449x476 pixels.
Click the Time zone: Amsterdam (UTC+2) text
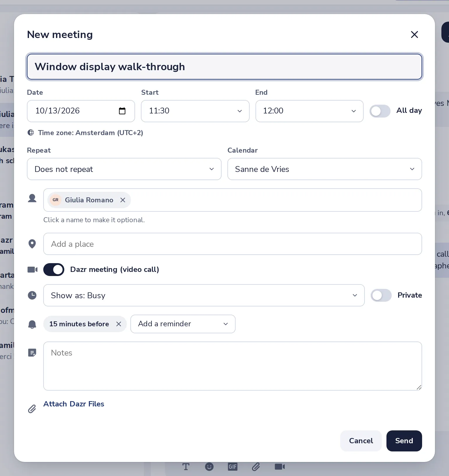point(90,133)
